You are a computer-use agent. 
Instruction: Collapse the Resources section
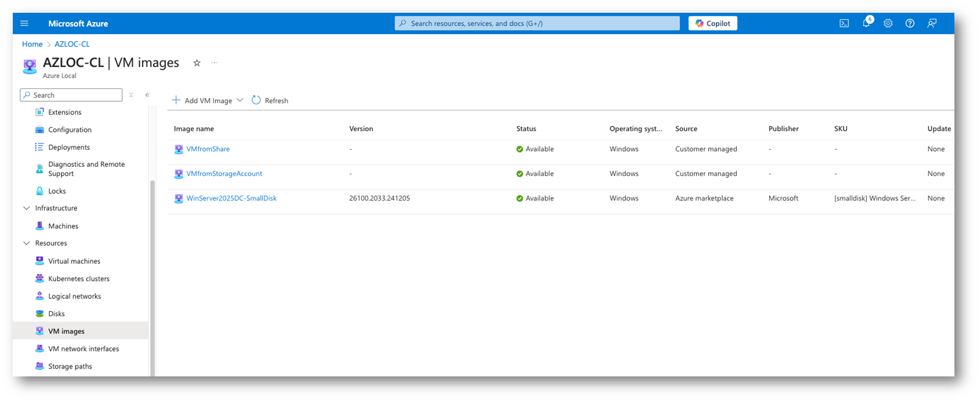point(26,243)
